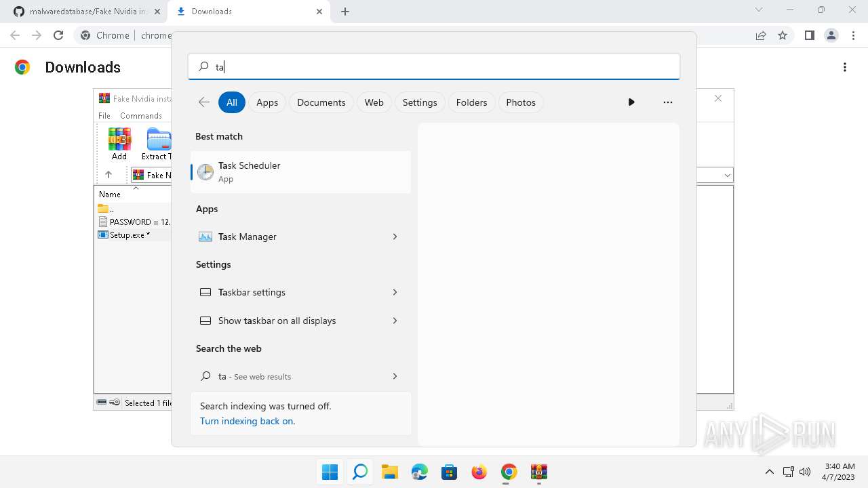This screenshot has width=868, height=488.
Task: Switch to WinRAR on the taskbar
Action: [x=539, y=472]
